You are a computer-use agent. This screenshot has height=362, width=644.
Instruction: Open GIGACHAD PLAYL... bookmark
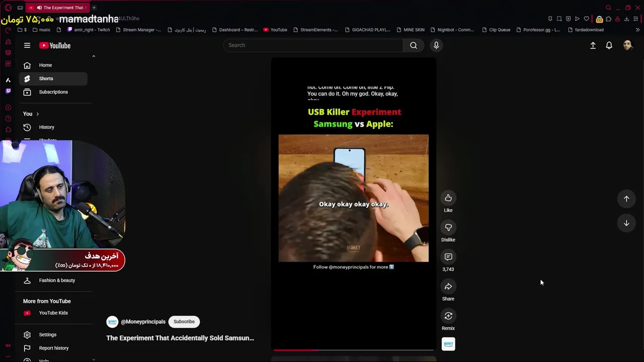368,30
